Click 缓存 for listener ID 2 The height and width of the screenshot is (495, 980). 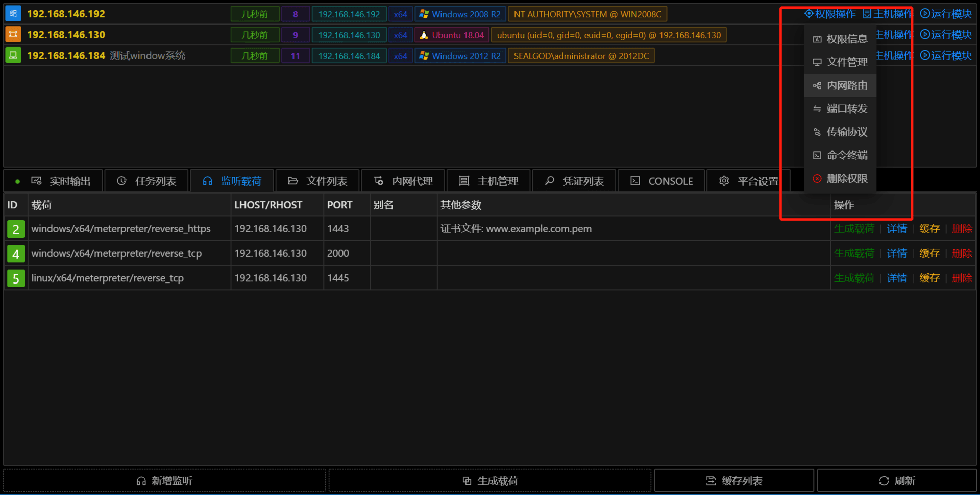tap(929, 229)
